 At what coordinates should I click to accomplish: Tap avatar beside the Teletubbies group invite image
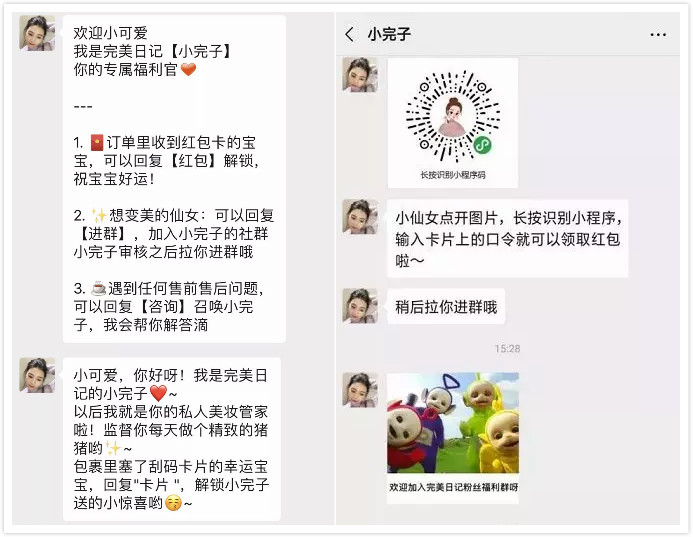click(360, 390)
